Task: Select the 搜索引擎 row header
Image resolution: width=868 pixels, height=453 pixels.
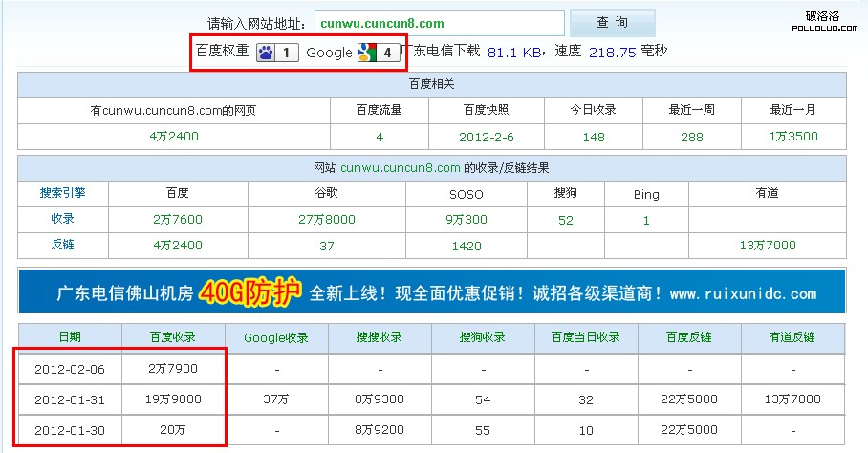Action: 63,194
